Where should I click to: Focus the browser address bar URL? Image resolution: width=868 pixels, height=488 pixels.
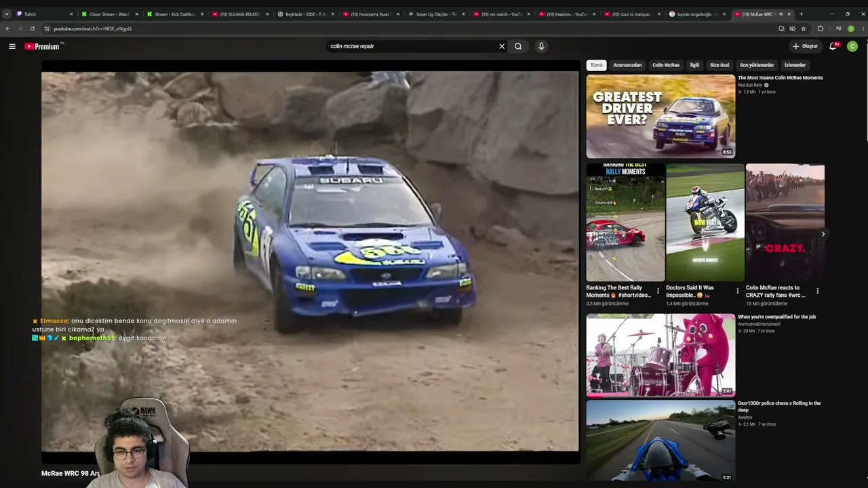point(92,28)
